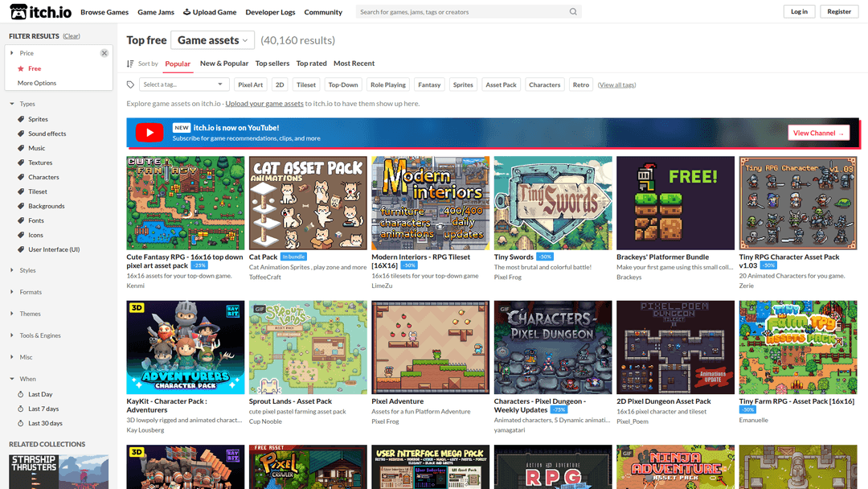Expand the Styles filter section
The width and height of the screenshot is (868, 489).
pos(27,270)
